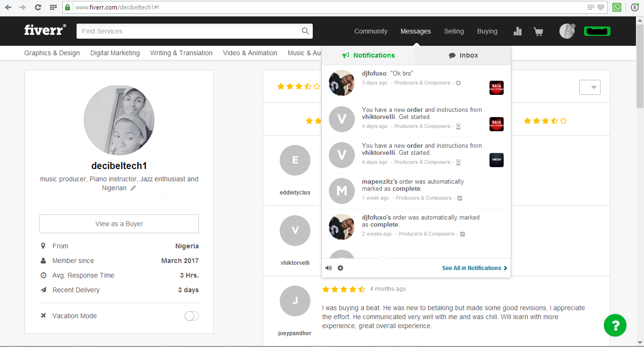Click the E avatar of eddietyclus's review
Screen dimensions: 644x347
tap(295, 160)
